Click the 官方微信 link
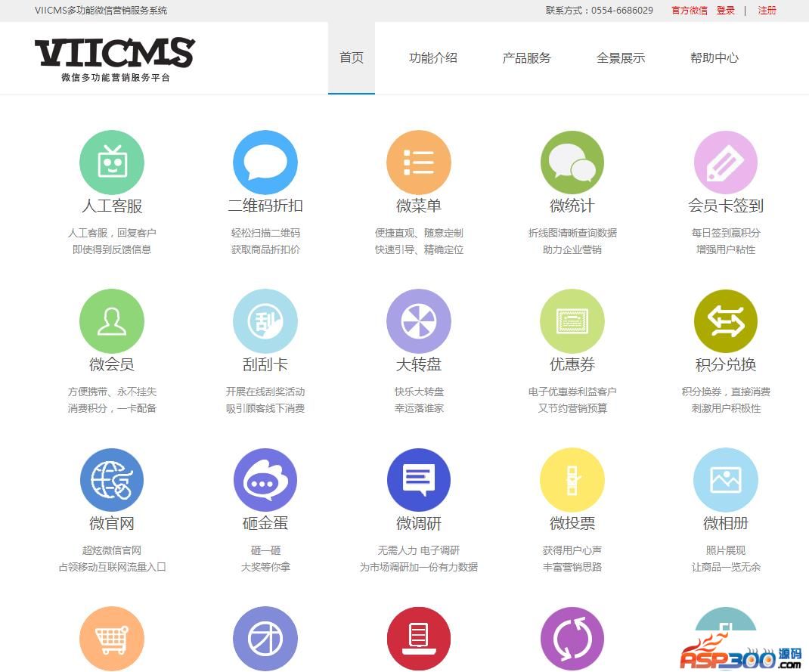The image size is (809, 672). (690, 11)
